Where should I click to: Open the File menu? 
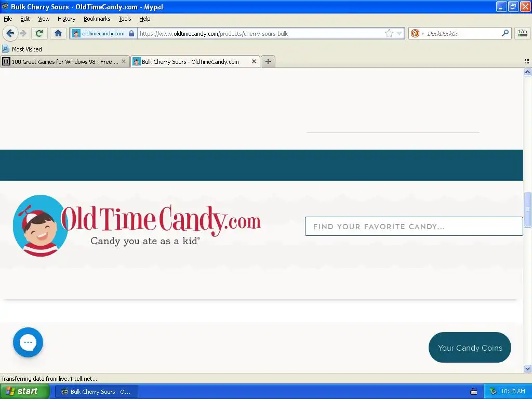8,19
